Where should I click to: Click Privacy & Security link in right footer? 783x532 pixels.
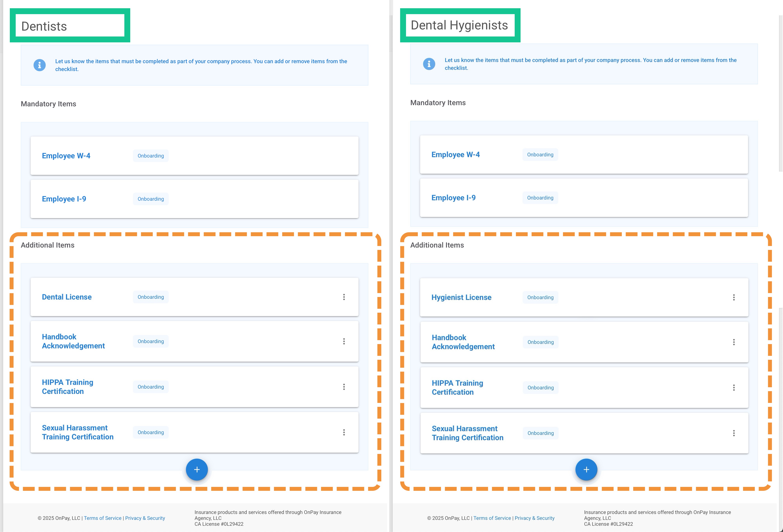coord(534,518)
